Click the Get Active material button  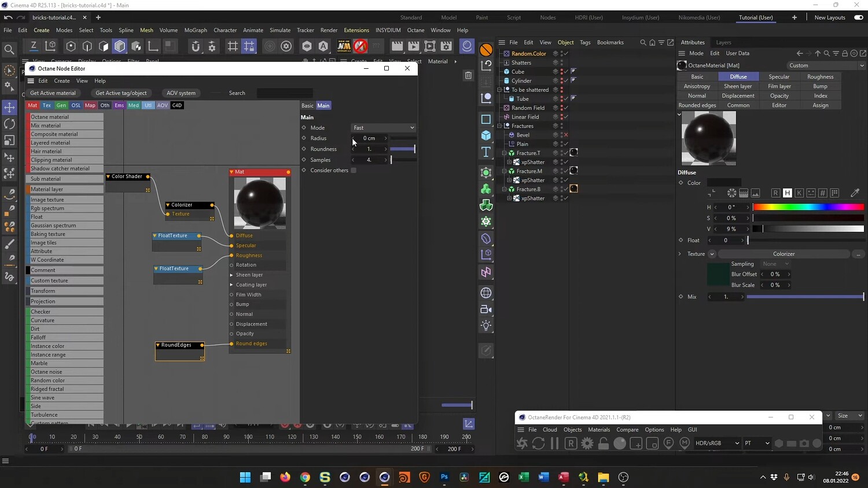(x=53, y=93)
